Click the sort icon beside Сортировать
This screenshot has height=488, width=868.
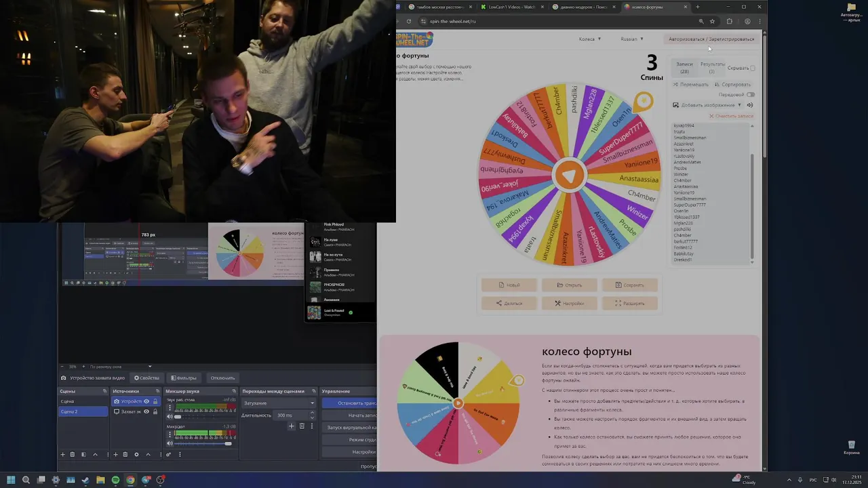click(717, 85)
